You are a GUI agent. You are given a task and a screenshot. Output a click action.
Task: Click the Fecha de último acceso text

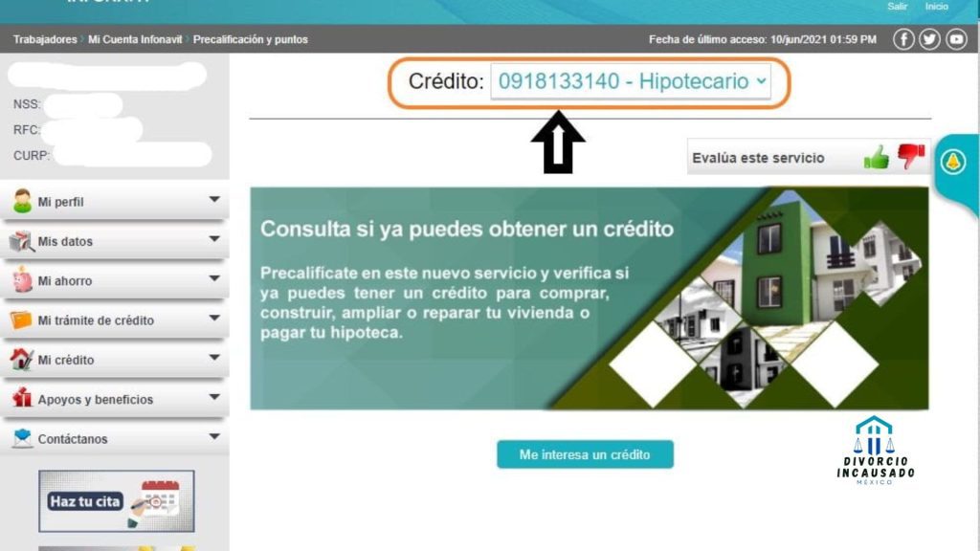[x=763, y=39]
